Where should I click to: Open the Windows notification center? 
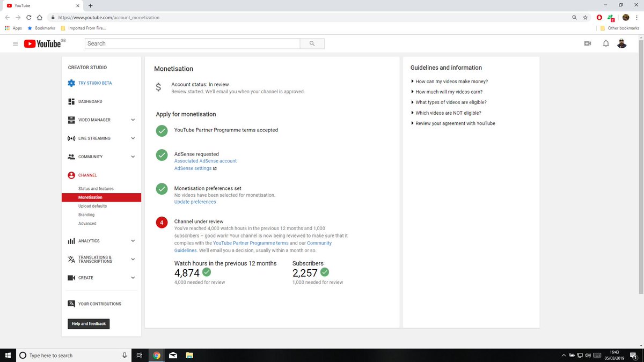click(x=633, y=355)
